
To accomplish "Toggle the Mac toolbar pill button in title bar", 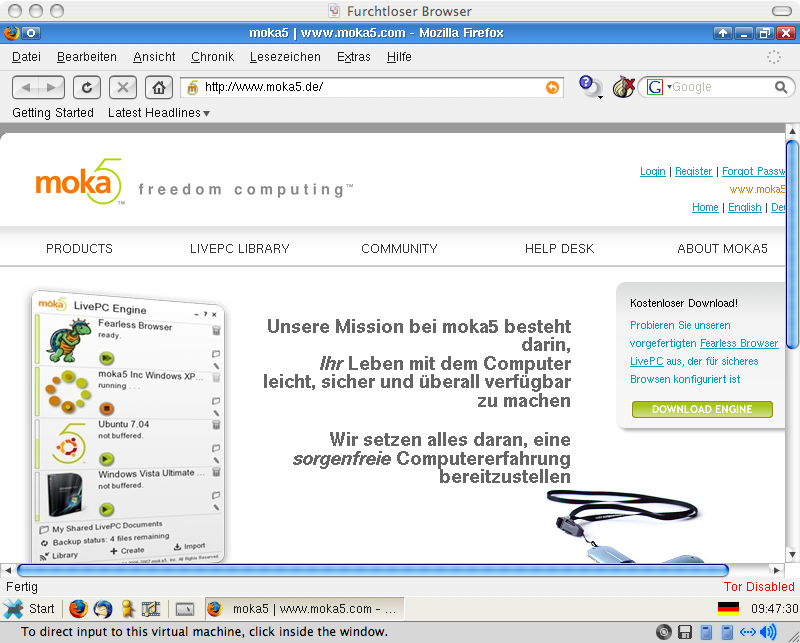I will (781, 11).
